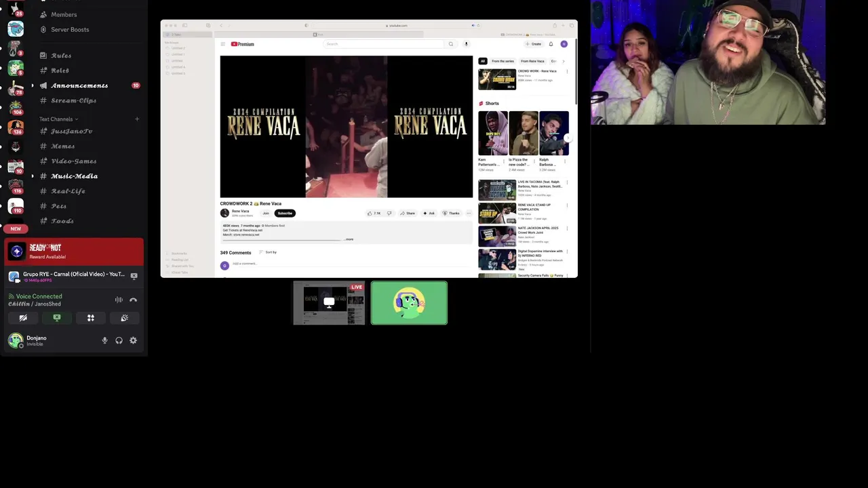This screenshot has height=488, width=868.
Task: Send Thanks to the creator
Action: (x=451, y=213)
